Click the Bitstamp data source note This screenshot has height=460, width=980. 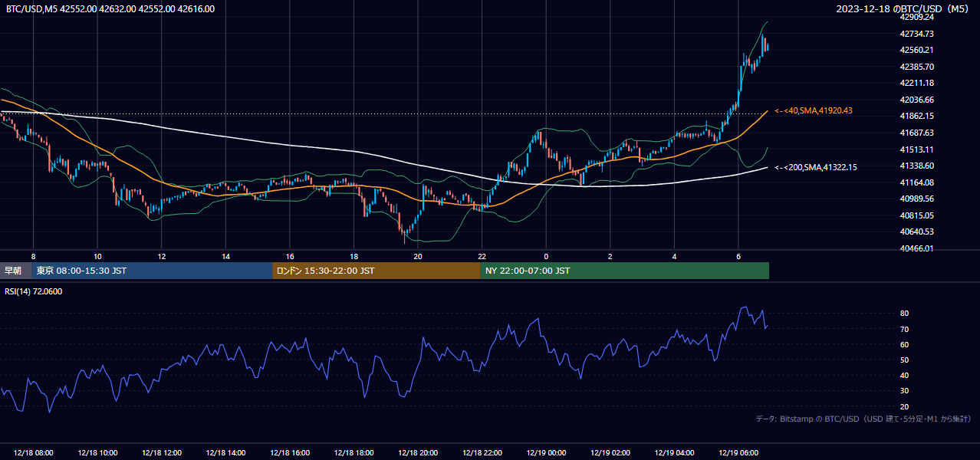click(x=863, y=419)
